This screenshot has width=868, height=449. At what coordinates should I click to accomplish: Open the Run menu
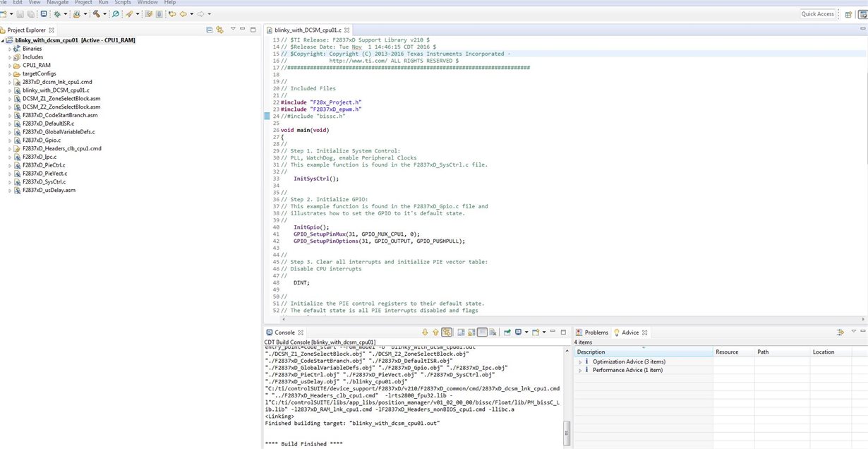tap(103, 2)
